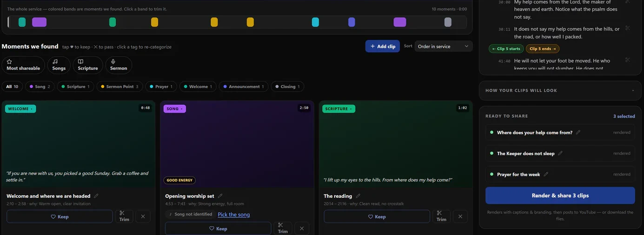Click pencil icon next to 'Prayer for the week'

coord(546,175)
